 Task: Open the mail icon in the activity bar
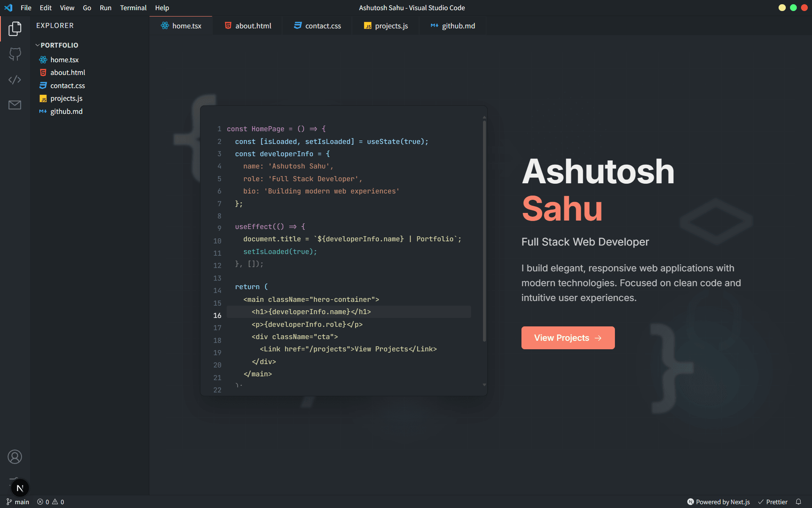15,105
